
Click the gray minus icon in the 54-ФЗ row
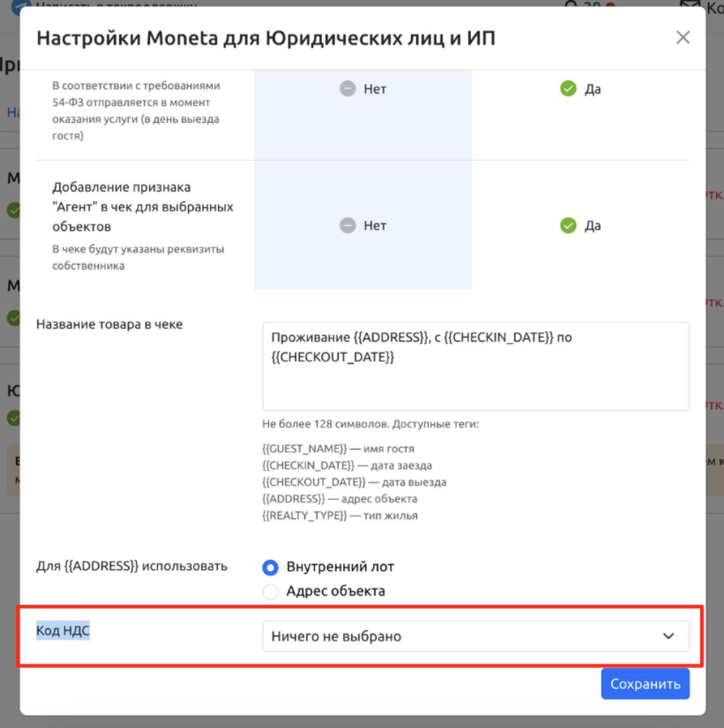tap(347, 88)
